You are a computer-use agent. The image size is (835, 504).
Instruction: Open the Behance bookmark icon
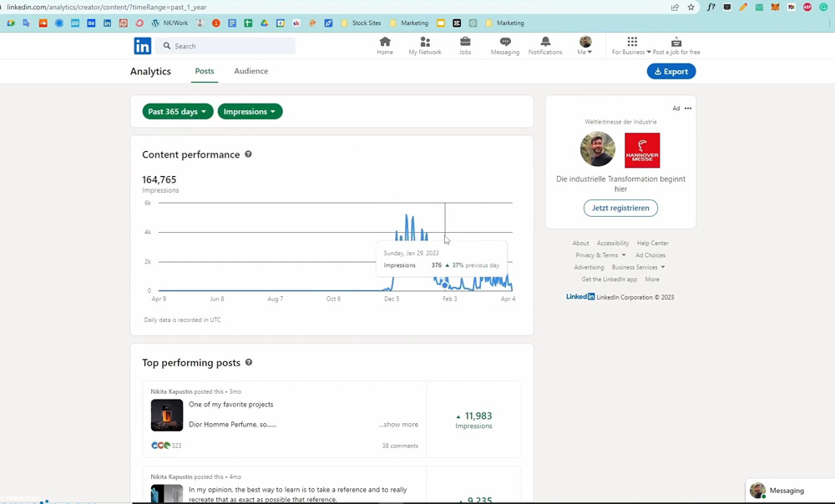[91, 23]
